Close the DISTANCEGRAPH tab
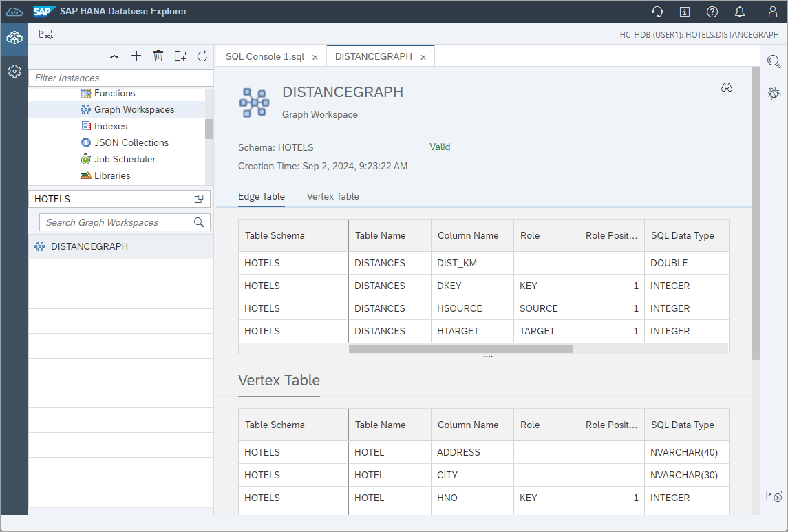Viewport: 788px width, 532px height. [x=423, y=57]
